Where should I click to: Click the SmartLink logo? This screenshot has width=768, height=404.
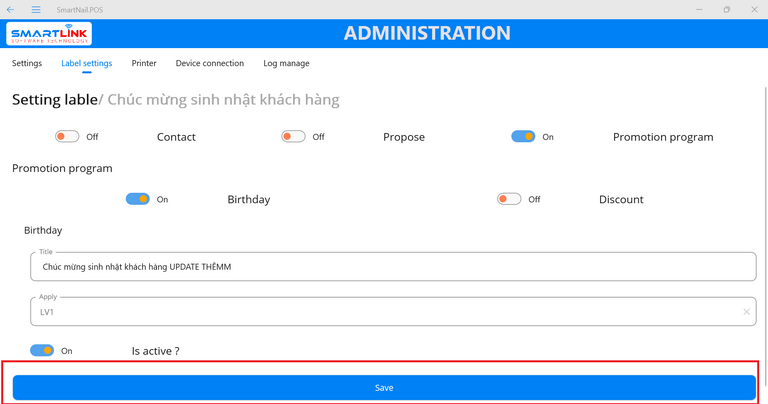(49, 34)
